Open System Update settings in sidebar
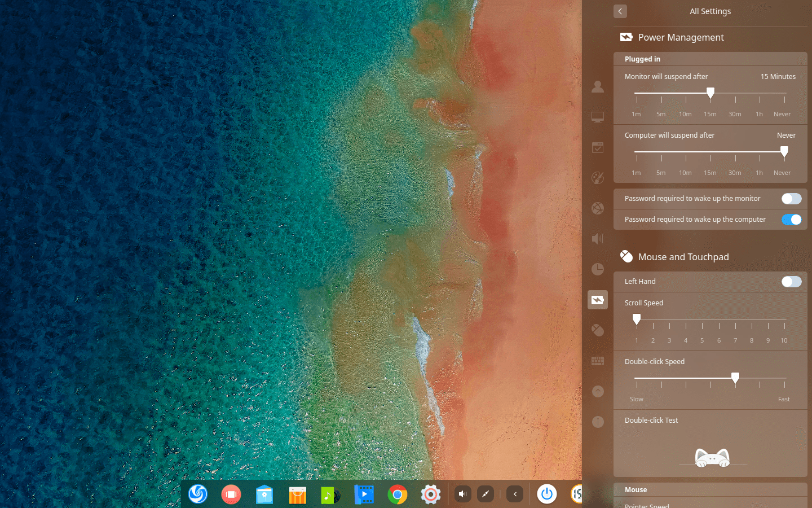812x508 pixels. tap(597, 391)
